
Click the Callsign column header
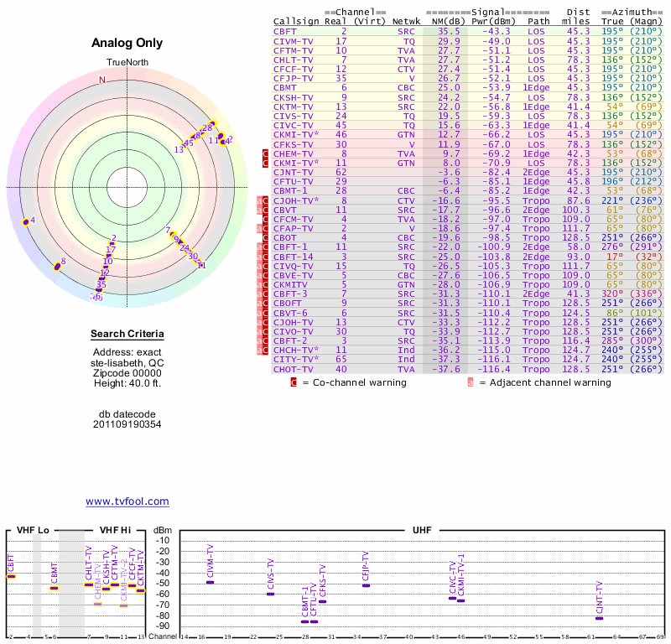click(x=295, y=21)
